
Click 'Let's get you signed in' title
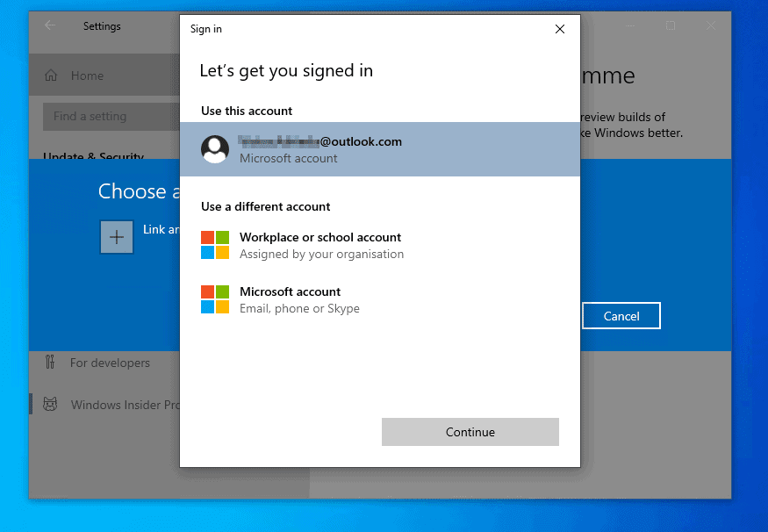[x=286, y=71]
